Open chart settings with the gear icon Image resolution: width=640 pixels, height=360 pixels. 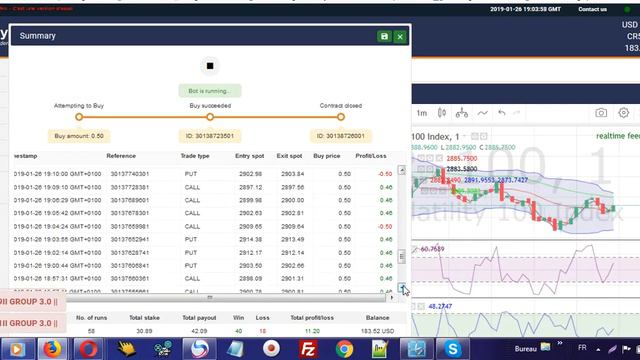coord(623,112)
